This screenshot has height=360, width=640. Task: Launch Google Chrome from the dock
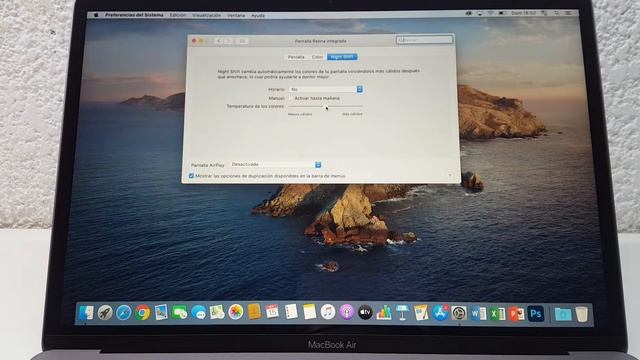142,313
